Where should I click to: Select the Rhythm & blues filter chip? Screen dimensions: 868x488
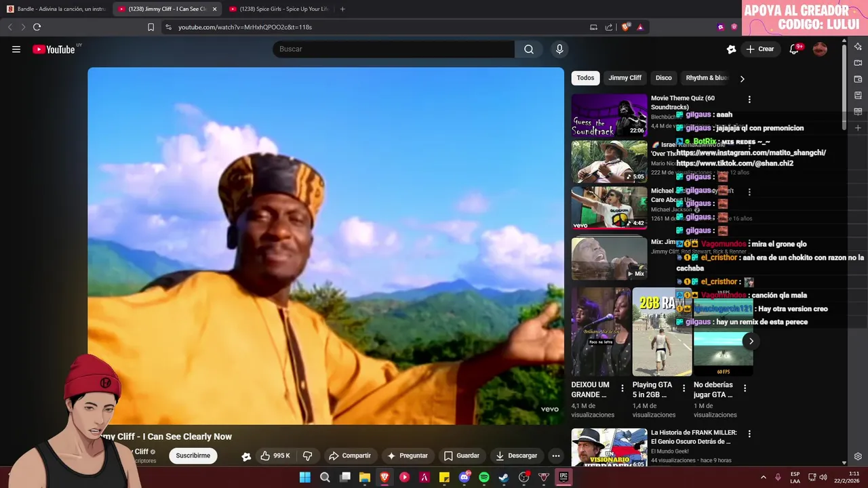[707, 78]
